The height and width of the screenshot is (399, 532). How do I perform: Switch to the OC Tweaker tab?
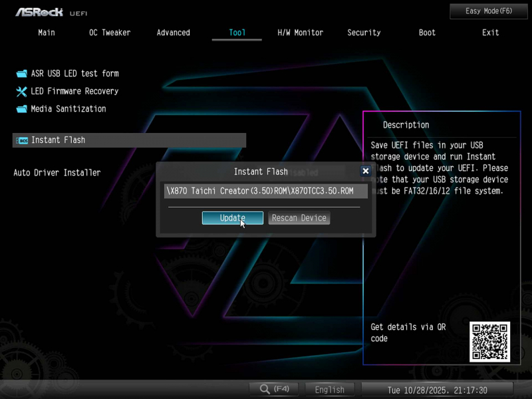[110, 33]
